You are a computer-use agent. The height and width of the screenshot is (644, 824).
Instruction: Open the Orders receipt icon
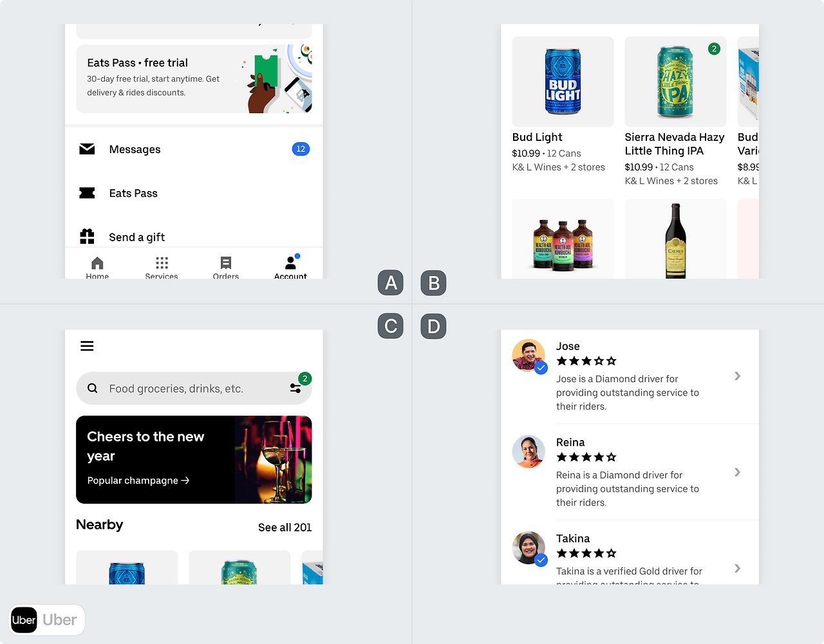tap(226, 263)
